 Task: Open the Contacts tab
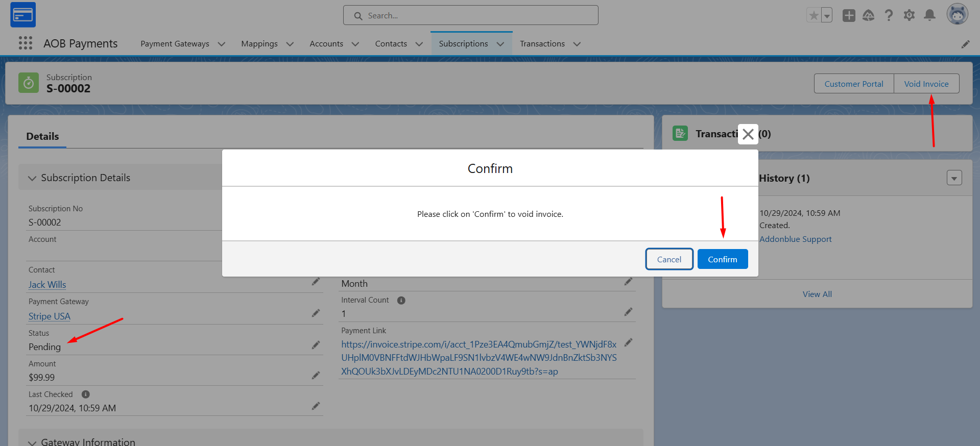point(391,44)
